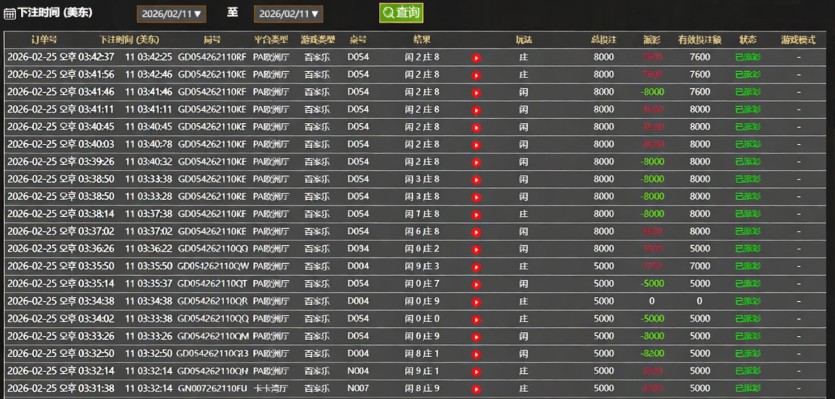
Task: Play replay for the 03:35:50 order
Action: point(476,267)
